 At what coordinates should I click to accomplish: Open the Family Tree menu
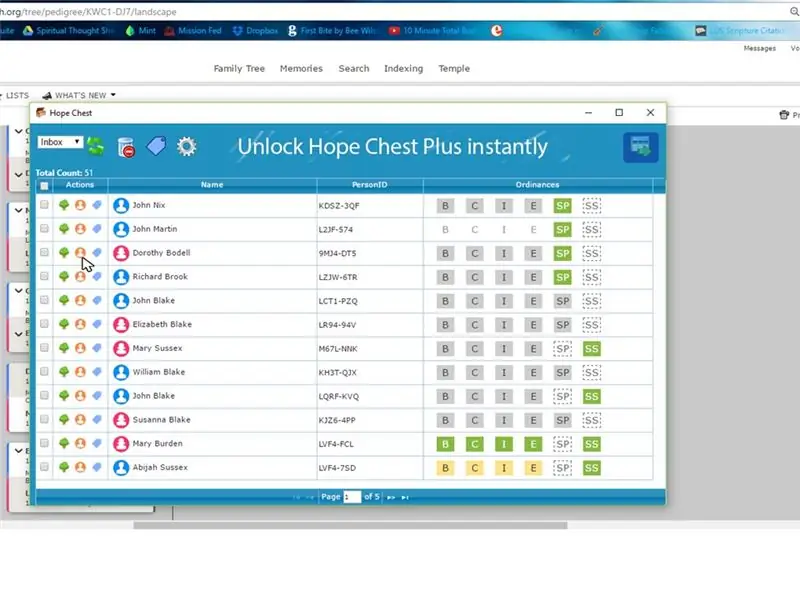pos(239,68)
